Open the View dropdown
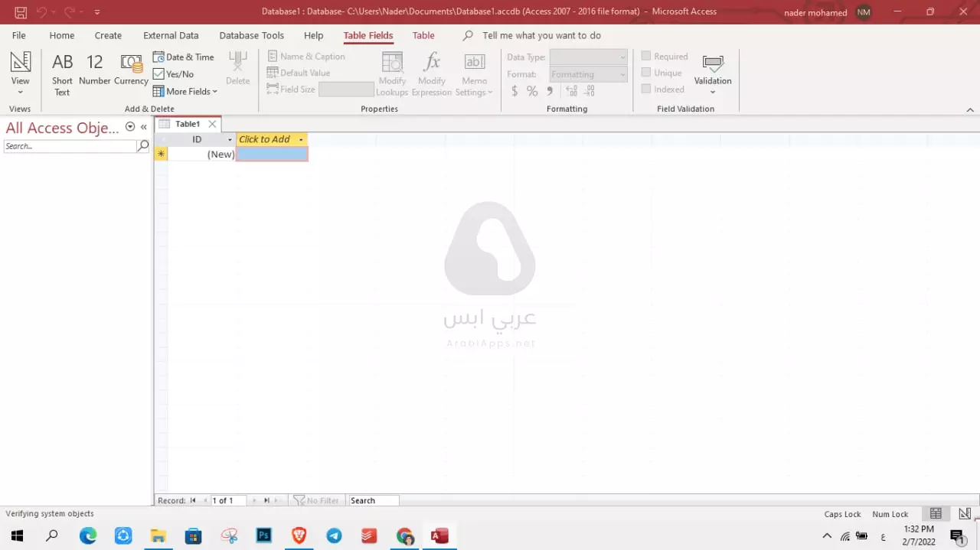Image resolution: width=980 pixels, height=550 pixels. tap(21, 92)
